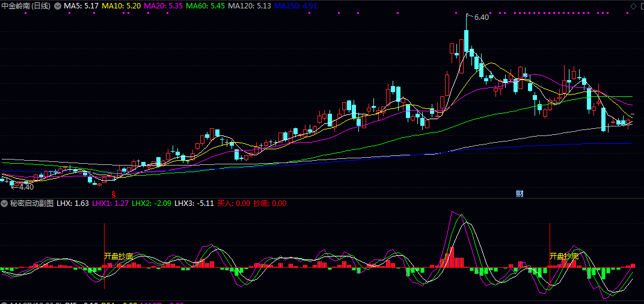
Task: Click the LHX2 green value label
Action: point(152,203)
